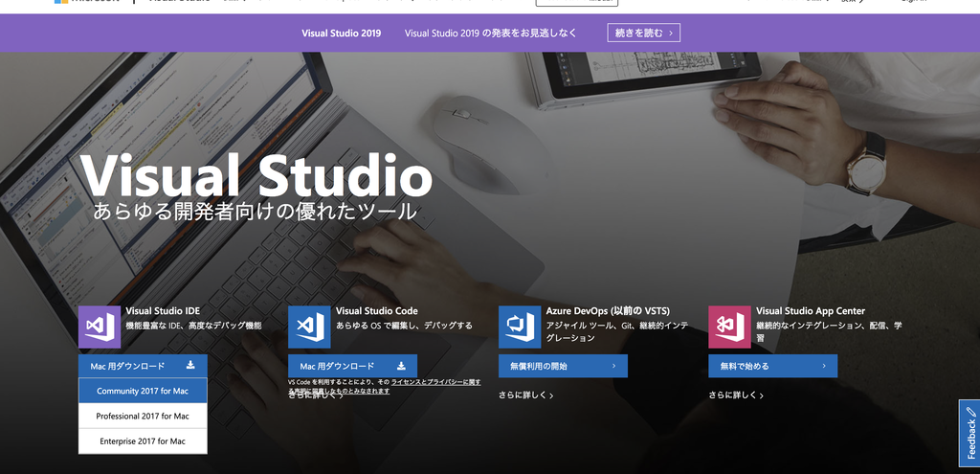Viewport: 980px width, 474px height.
Task: Click the pink Visual Studio App Center logo
Action: coord(729,327)
